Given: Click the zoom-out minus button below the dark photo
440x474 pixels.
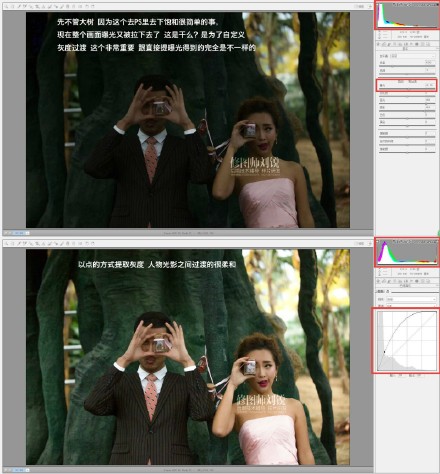Looking at the screenshot, I should 6,233.
